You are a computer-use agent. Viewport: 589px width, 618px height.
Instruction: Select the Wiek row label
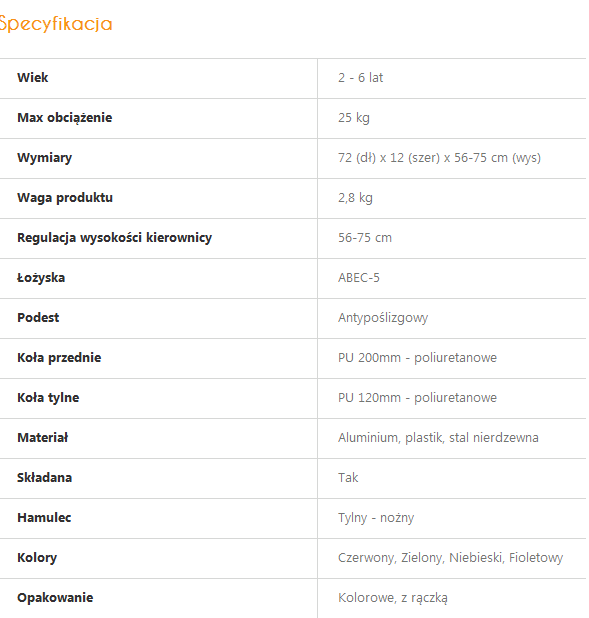[33, 78]
